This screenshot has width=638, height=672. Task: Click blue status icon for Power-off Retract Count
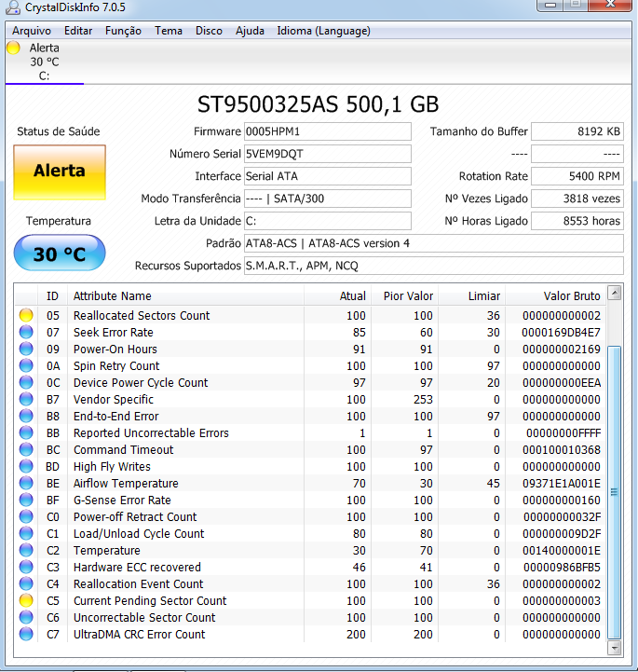26,516
